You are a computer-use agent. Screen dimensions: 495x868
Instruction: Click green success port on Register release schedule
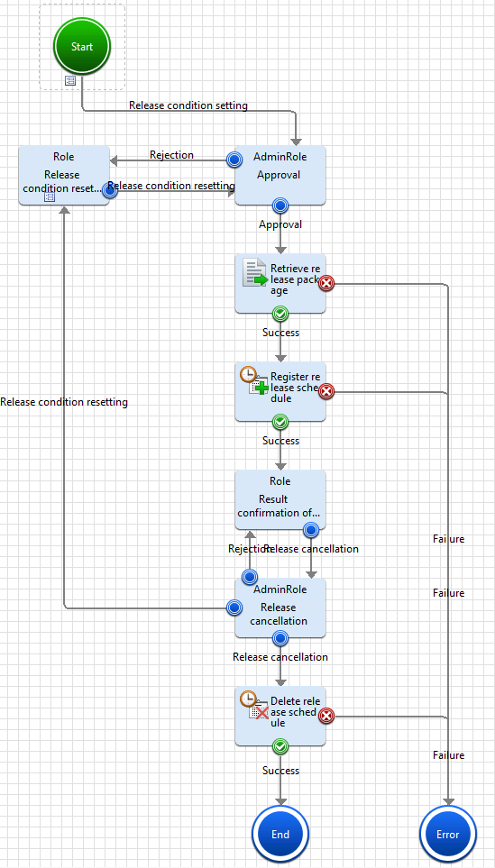pos(280,423)
